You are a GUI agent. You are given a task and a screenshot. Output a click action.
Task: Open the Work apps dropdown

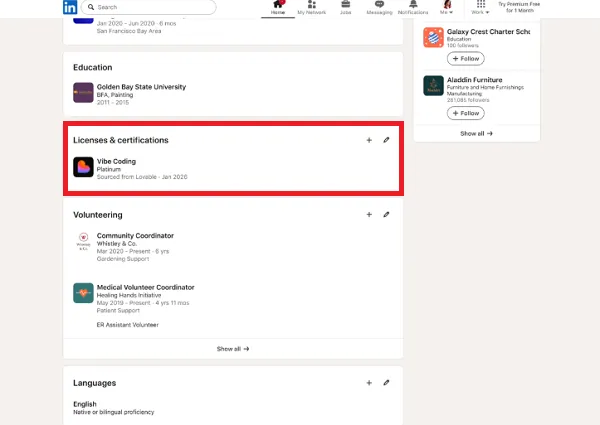pyautogui.click(x=482, y=8)
